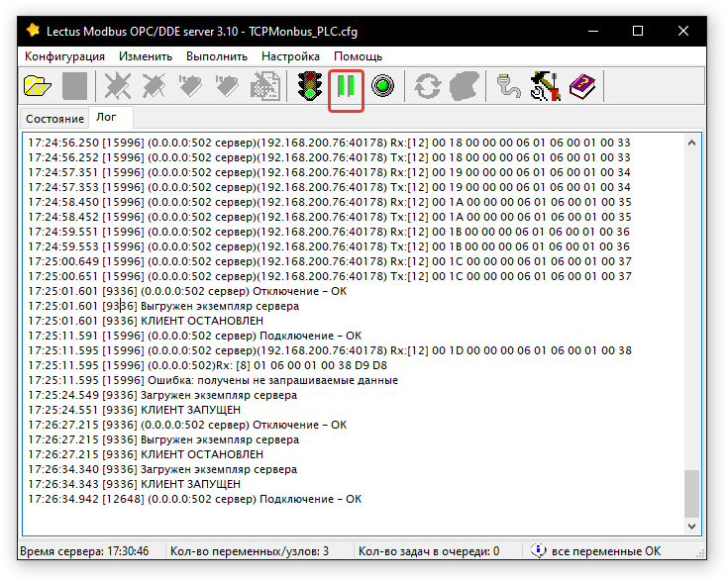The height and width of the screenshot is (582, 728).
Task: Click the log line at 17:24:58.450
Action: click(330, 202)
